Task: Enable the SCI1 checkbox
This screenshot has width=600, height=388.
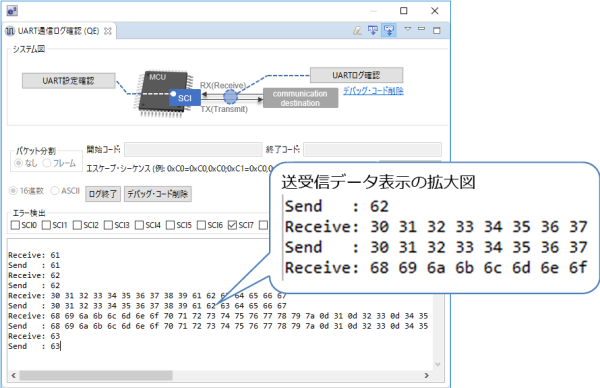Action: pyautogui.click(x=46, y=225)
